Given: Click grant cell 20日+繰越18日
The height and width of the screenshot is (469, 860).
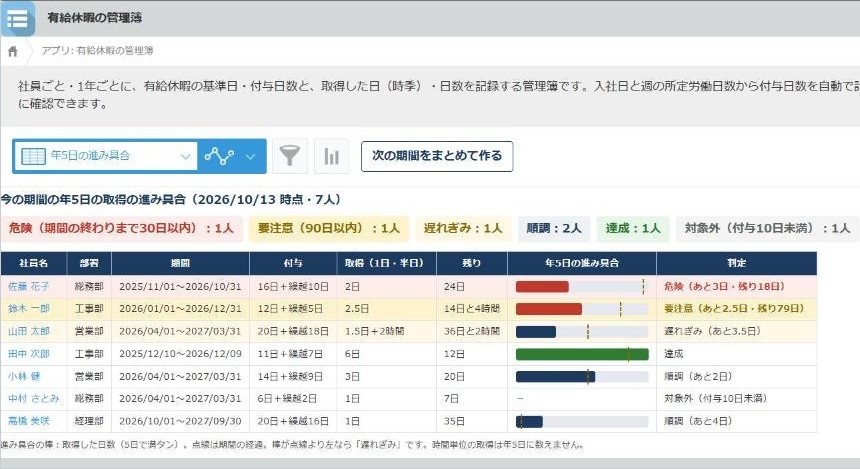Looking at the screenshot, I should click(x=293, y=331).
